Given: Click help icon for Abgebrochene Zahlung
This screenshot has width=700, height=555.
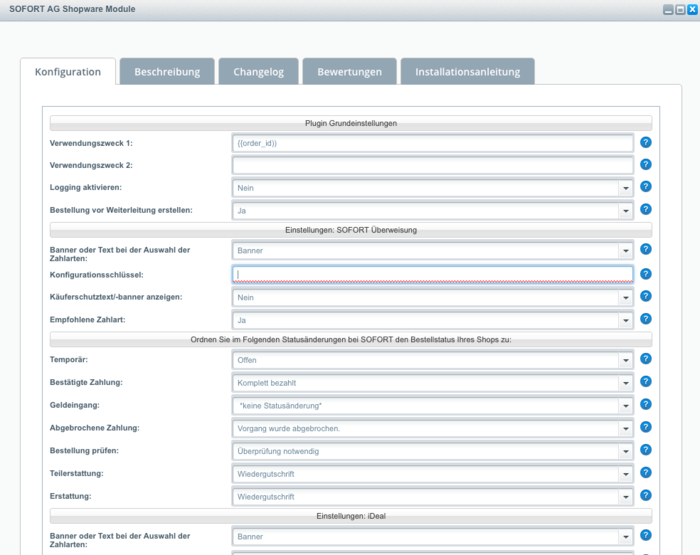Looking at the screenshot, I should 646,427.
